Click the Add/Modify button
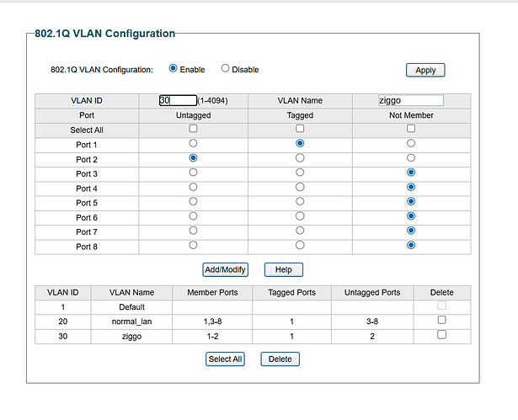Viewport: 518px width, 420px height. pos(226,269)
